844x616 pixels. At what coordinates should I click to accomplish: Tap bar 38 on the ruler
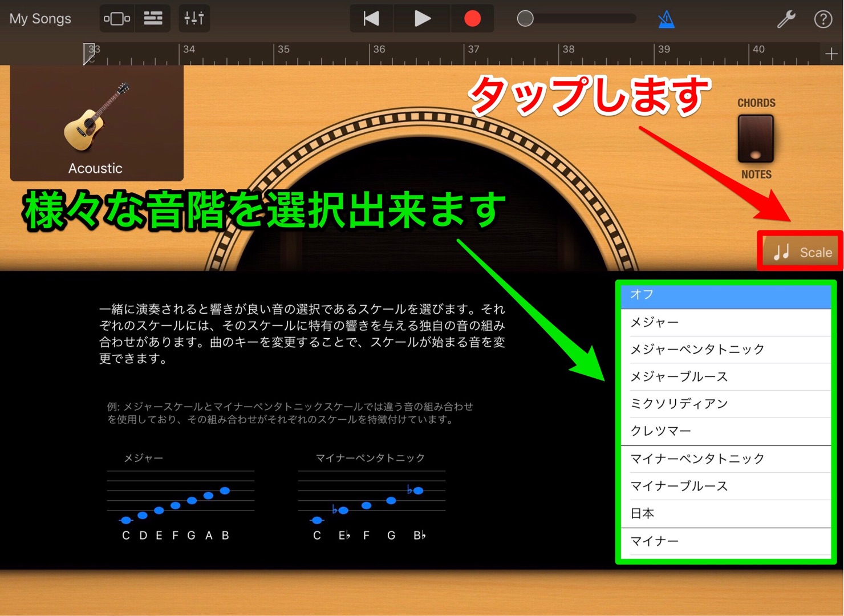(569, 50)
